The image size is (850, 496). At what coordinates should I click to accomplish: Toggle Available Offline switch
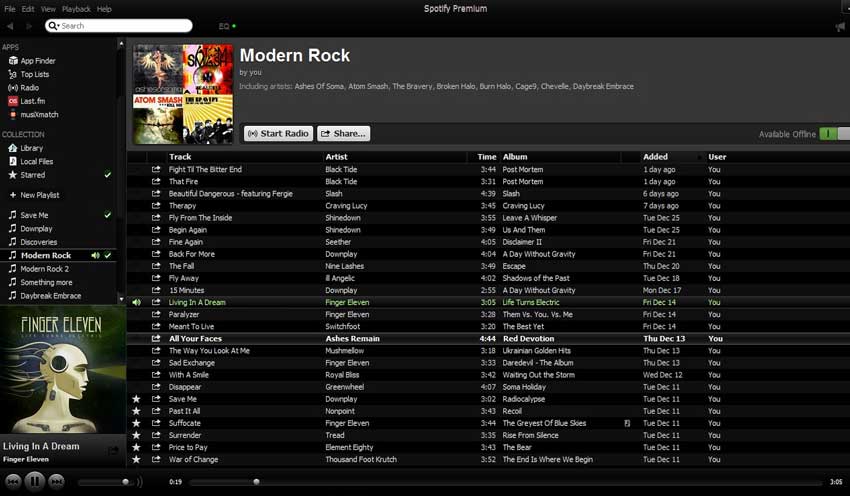[834, 134]
